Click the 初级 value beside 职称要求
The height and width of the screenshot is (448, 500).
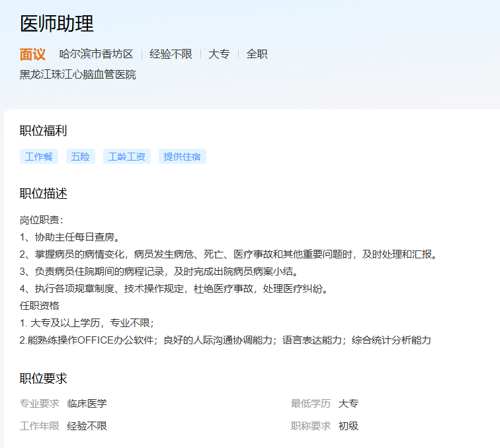(x=349, y=426)
